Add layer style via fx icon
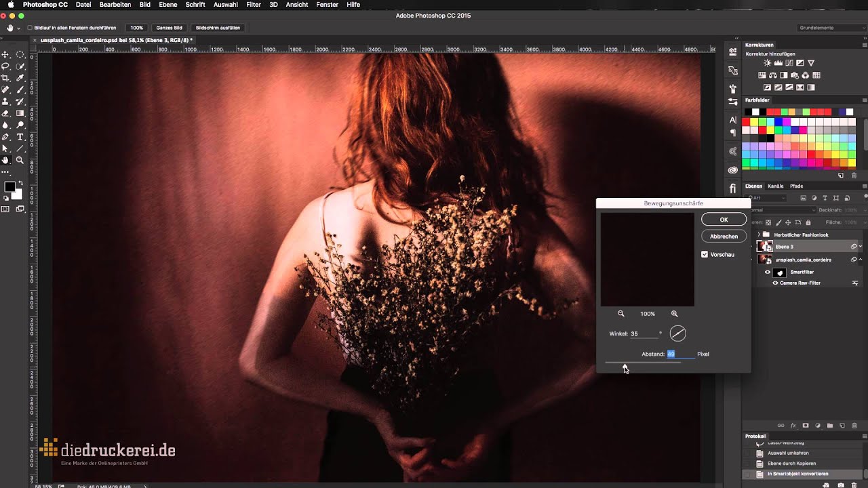Screen dimensions: 868x488 click(793, 426)
